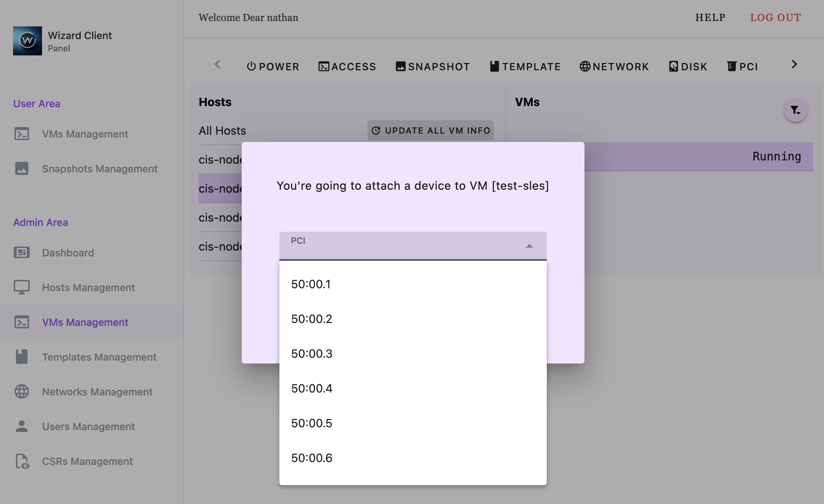Screen dimensions: 824x504
Task: Collapse the PCI dropdown arrow
Action: click(x=529, y=246)
